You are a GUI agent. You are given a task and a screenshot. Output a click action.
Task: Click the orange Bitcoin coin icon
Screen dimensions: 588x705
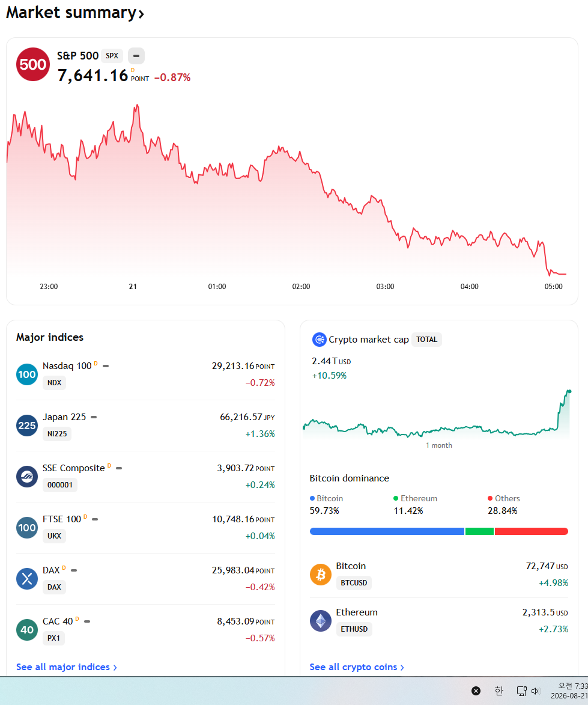(x=321, y=575)
